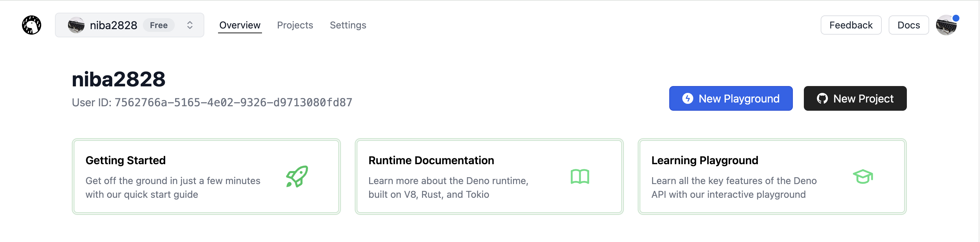
Task: Click the open book documentation icon
Action: (x=579, y=177)
